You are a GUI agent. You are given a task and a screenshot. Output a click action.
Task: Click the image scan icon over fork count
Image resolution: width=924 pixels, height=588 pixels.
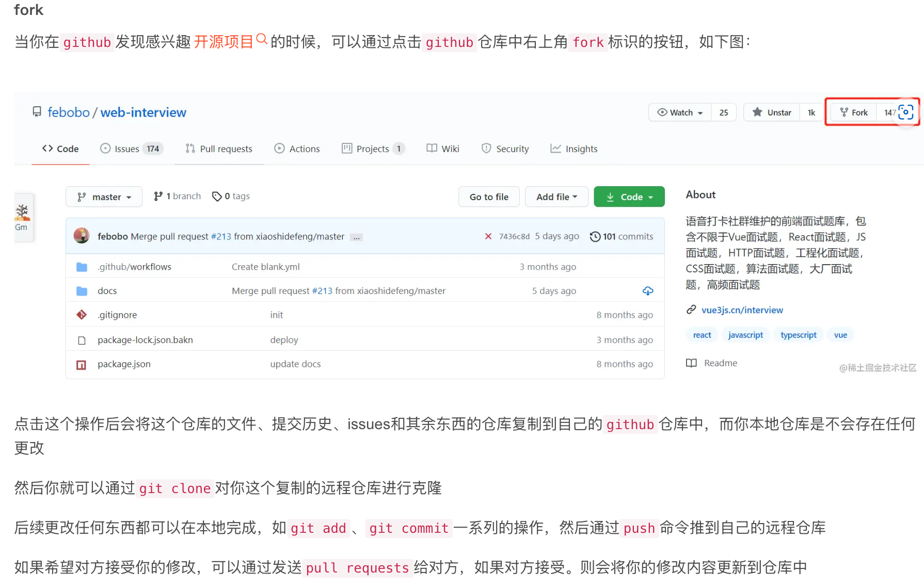point(905,112)
